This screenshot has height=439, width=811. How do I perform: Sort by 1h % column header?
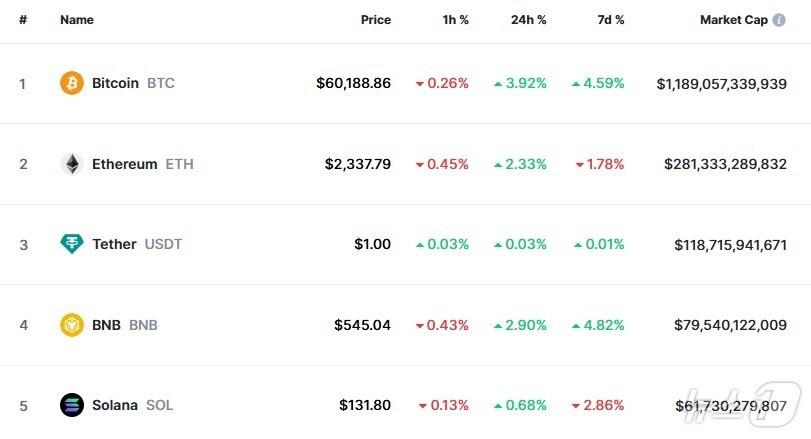pos(454,20)
